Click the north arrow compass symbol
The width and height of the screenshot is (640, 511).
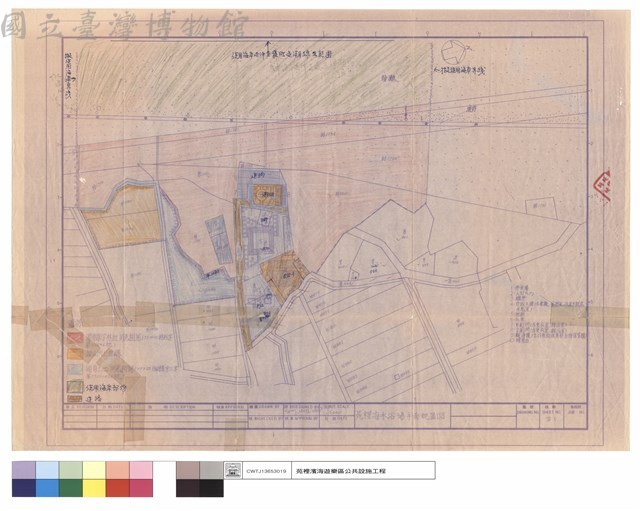[x=453, y=52]
